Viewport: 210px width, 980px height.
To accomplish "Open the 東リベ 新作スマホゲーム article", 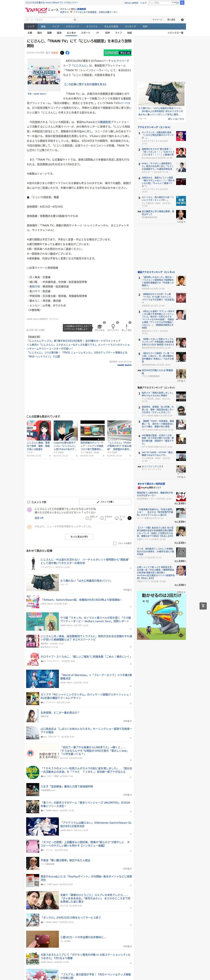I will tap(85, 804).
